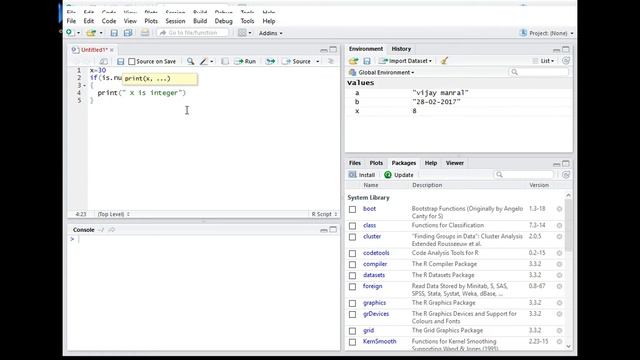Remove the cluster package (x icon)
This screenshot has height=360, width=640.
560,237
